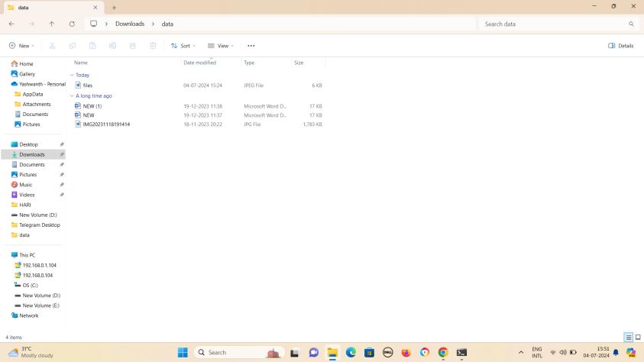Show hidden tray icons chevron
Image resolution: width=644 pixels, height=362 pixels.
521,352
